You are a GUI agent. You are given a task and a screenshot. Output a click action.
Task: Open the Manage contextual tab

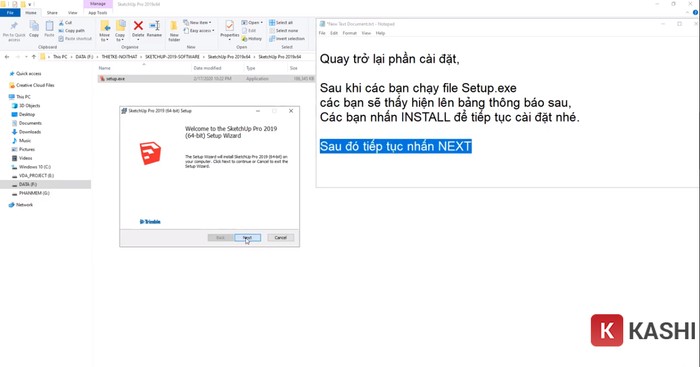[97, 4]
